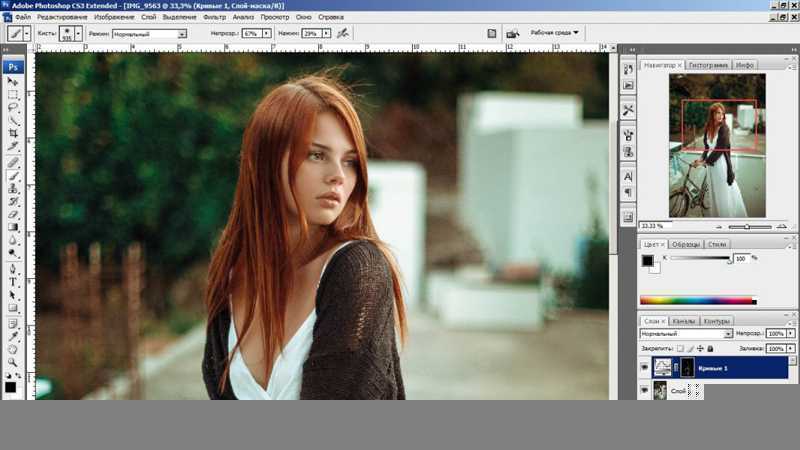Select the Rectangle shape tool
Screen dimensions: 800x450
pos(13,308)
